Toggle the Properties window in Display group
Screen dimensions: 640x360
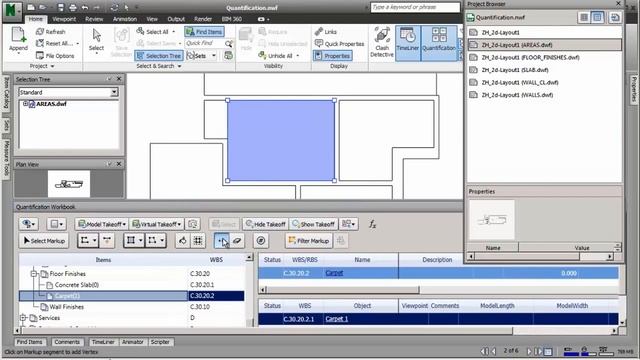point(333,56)
